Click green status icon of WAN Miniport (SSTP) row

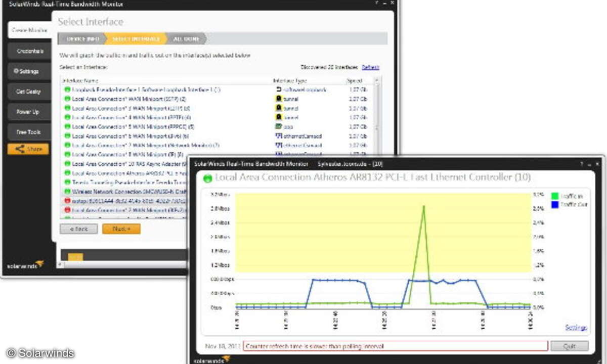point(66,99)
